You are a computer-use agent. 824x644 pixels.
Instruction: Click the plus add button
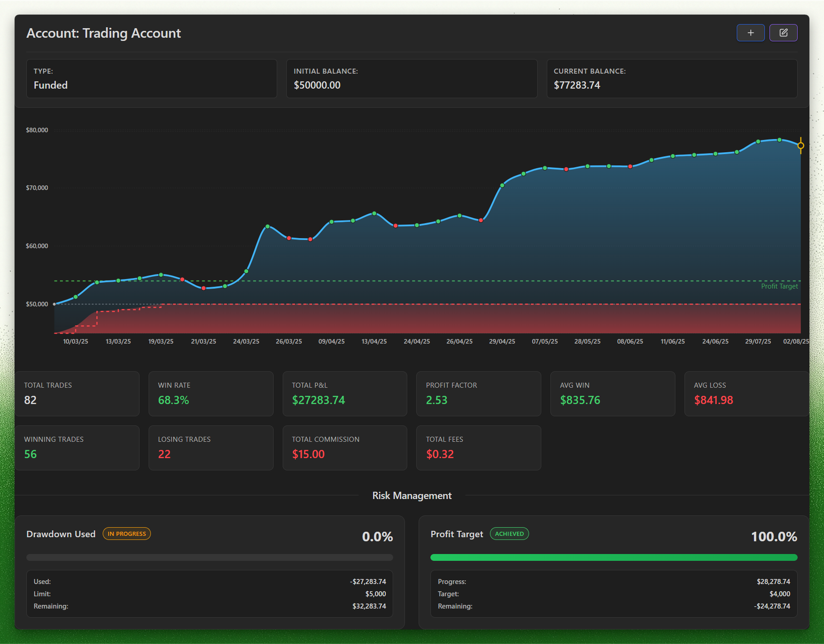point(750,33)
